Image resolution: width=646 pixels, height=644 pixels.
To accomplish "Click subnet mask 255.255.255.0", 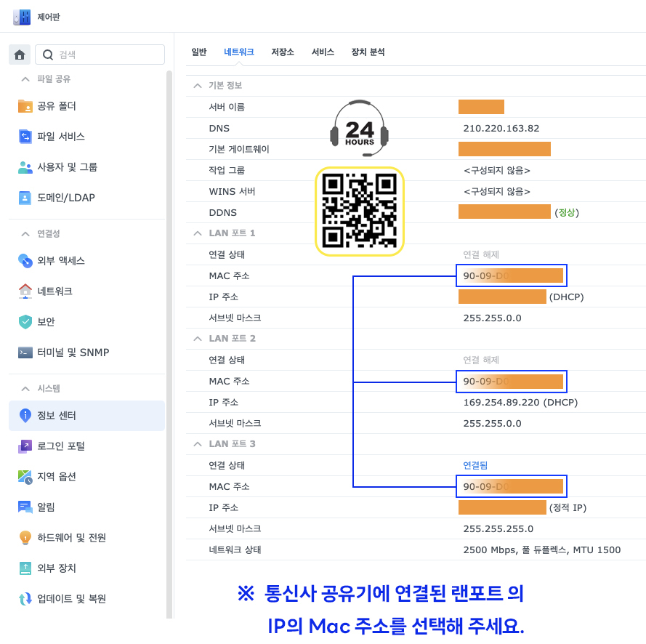I will tap(498, 529).
